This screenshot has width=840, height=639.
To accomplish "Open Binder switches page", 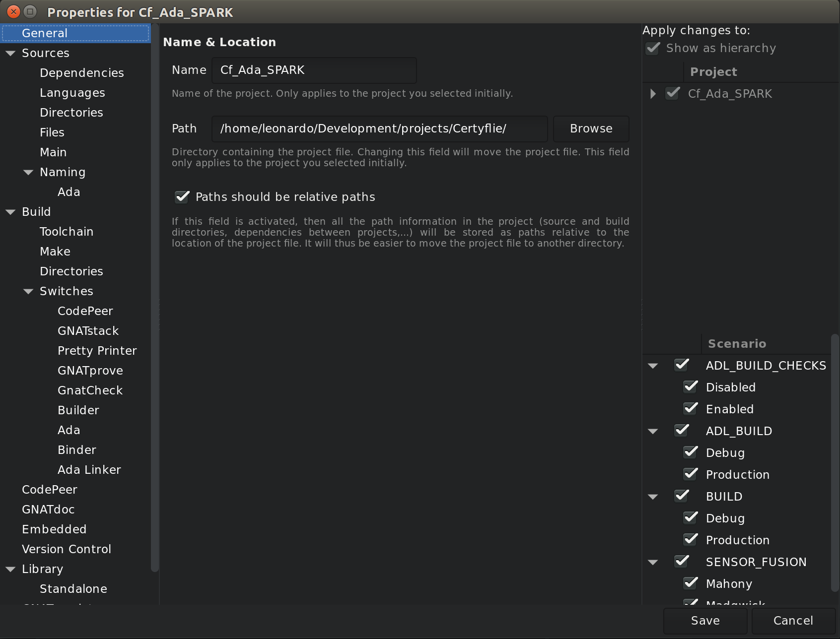I will pos(77,450).
